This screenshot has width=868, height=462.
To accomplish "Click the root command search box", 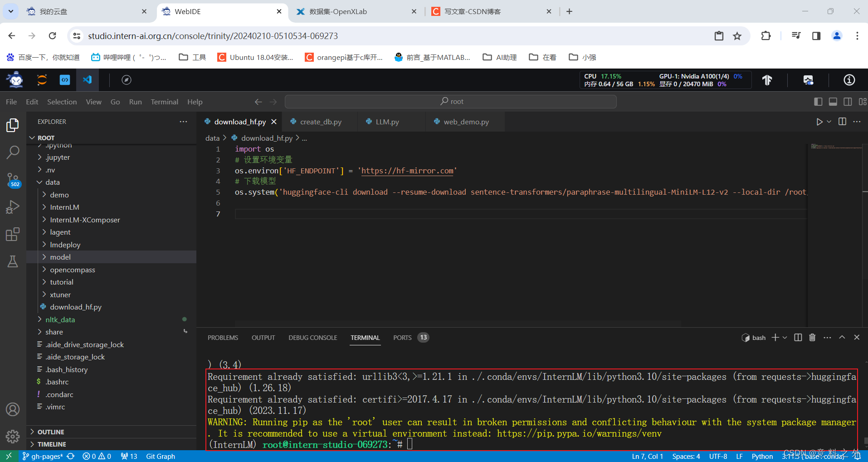I will 450,102.
